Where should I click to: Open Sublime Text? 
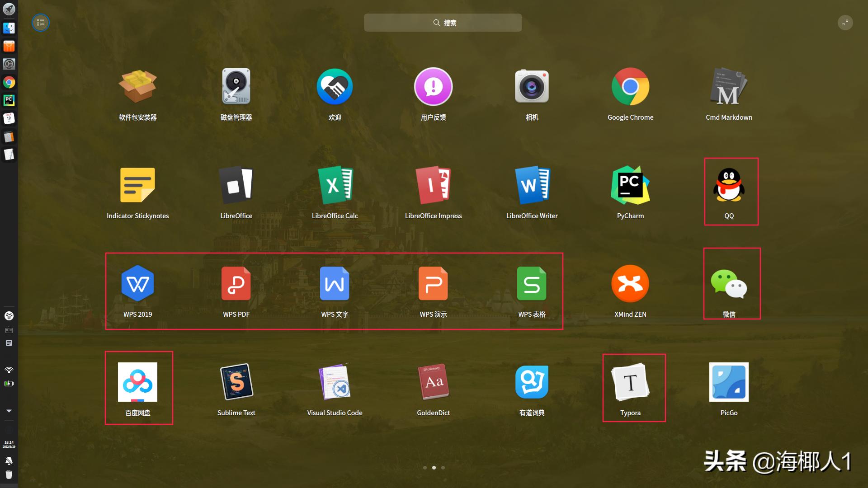(236, 382)
